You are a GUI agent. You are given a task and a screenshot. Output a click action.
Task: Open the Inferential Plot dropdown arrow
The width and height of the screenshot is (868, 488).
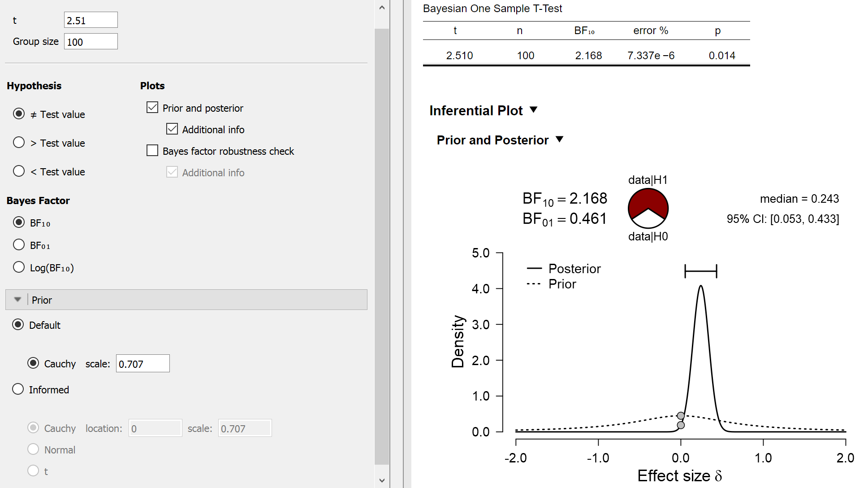(x=533, y=110)
